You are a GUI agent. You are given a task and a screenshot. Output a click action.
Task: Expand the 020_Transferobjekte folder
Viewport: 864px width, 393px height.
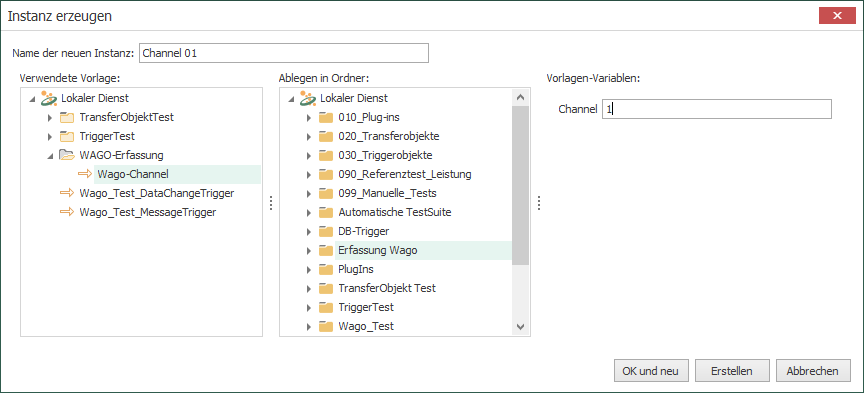(x=309, y=136)
